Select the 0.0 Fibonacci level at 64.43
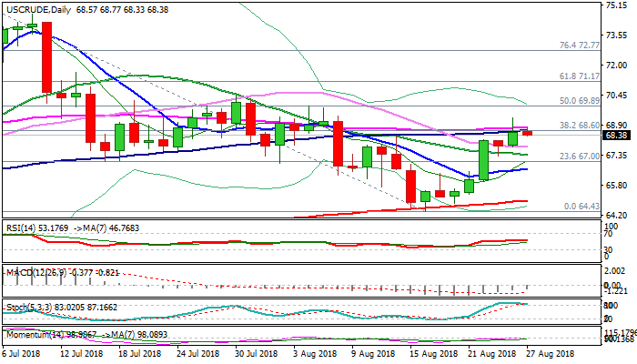637x364 pixels. click(x=581, y=207)
